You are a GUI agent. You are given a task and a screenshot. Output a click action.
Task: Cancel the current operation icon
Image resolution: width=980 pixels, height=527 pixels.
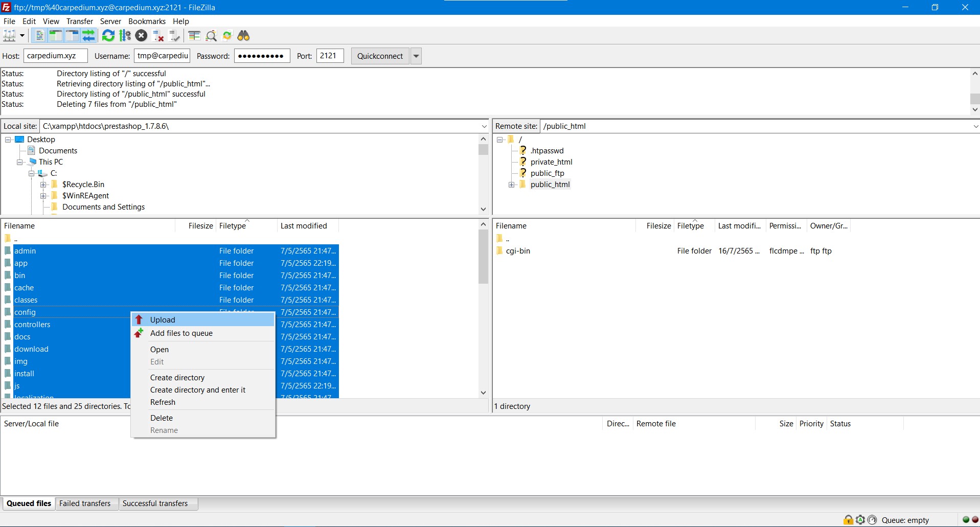[x=142, y=36]
